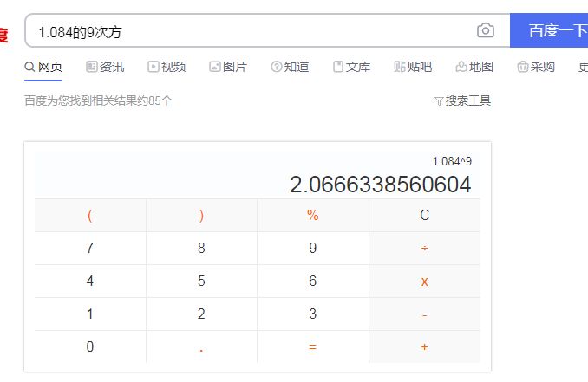Click the expression 1.084^9
The image size is (588, 382).
click(x=452, y=161)
